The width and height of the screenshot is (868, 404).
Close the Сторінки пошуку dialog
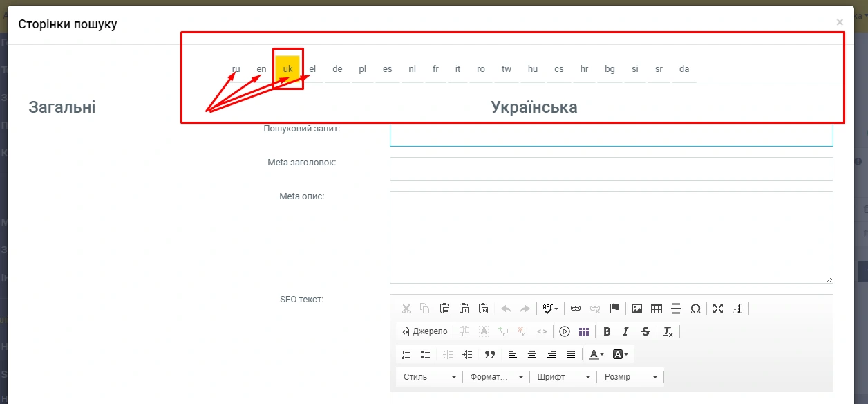click(840, 22)
